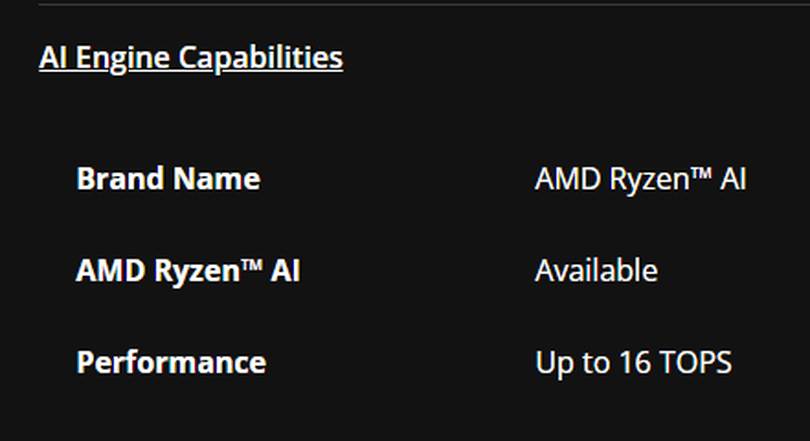This screenshot has width=810, height=441.
Task: Click trademark symbol in Brand Name value
Action: (701, 174)
